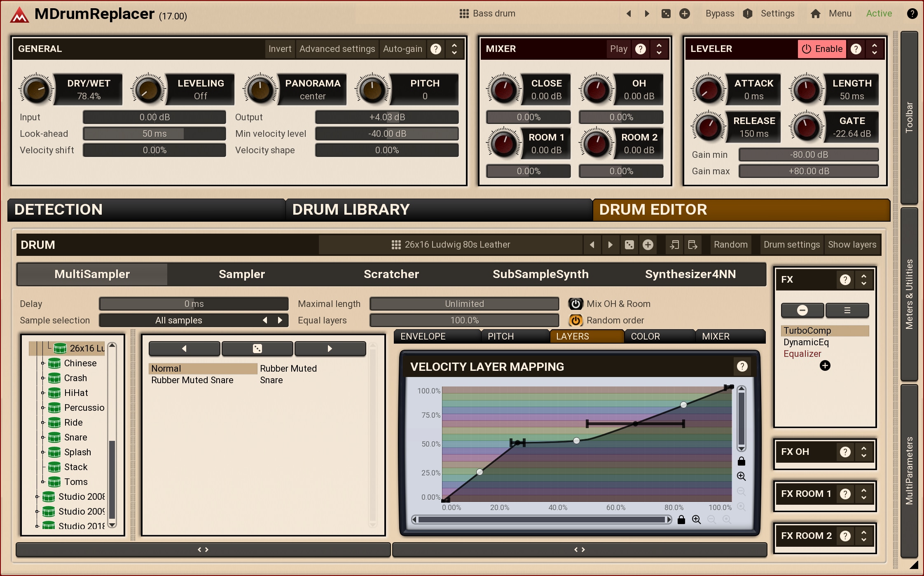Add new effect with FX plus icon
The width and height of the screenshot is (924, 576).
tap(825, 365)
